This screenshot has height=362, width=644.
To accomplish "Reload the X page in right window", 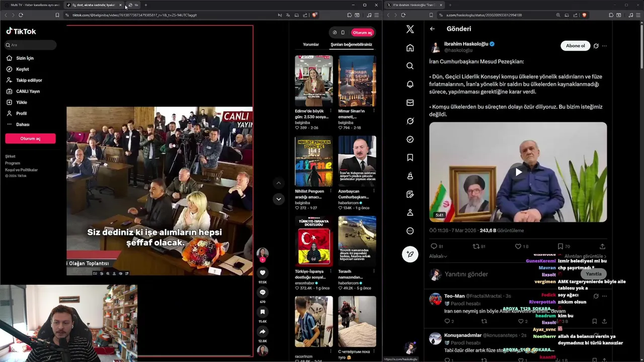I will coord(403,15).
